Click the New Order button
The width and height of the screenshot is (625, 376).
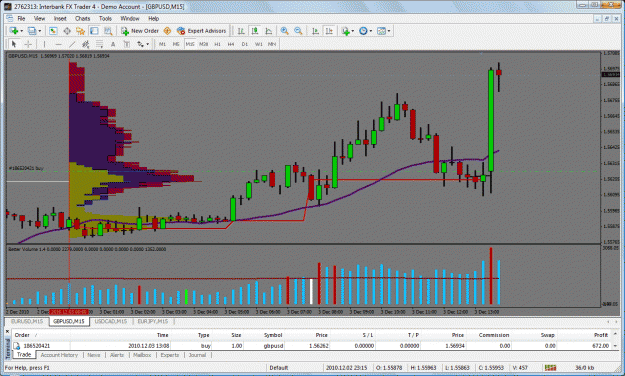click(x=140, y=31)
